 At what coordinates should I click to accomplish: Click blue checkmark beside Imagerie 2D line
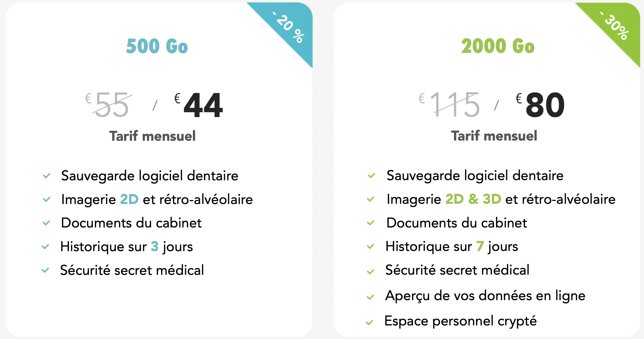tap(46, 199)
